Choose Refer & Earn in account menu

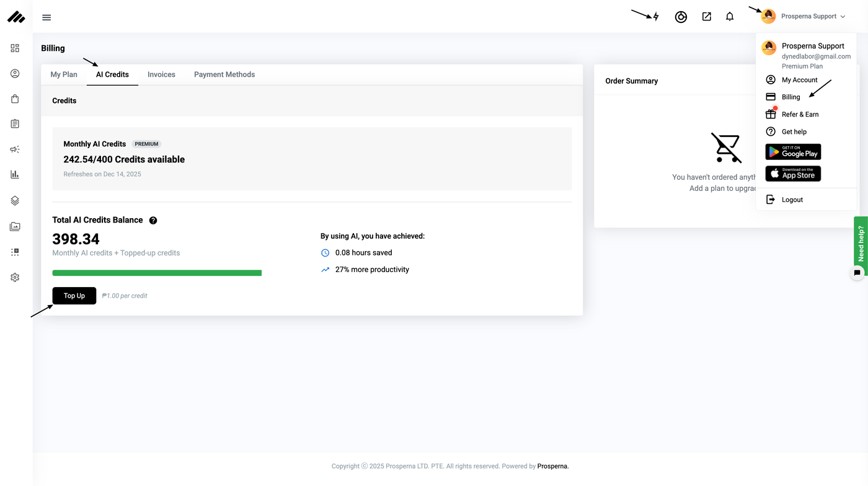800,114
